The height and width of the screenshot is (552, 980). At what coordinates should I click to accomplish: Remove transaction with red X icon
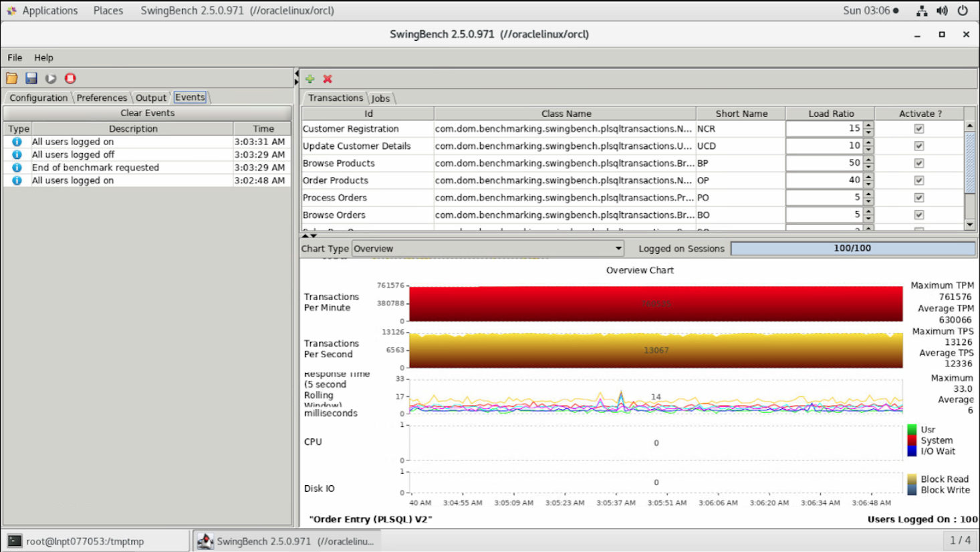pyautogui.click(x=328, y=79)
